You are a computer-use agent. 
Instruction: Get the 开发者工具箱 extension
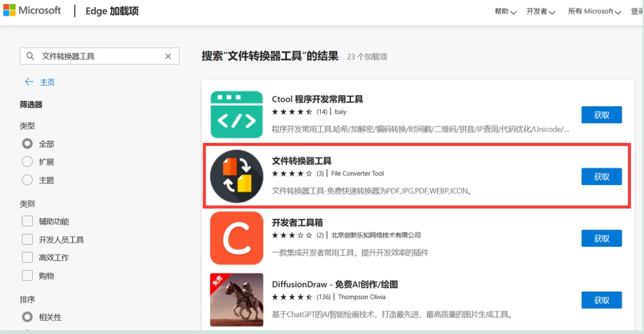click(602, 238)
